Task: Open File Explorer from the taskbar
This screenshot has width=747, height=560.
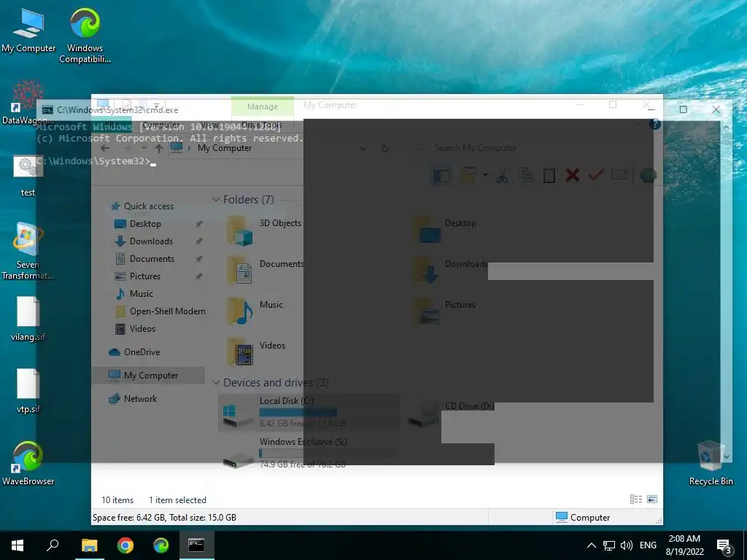Action: 90,545
